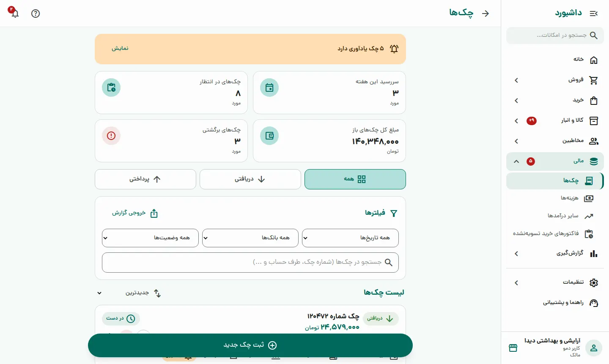Expand the تنظیمات sidebar menu
The image size is (609, 364).
(555, 282)
